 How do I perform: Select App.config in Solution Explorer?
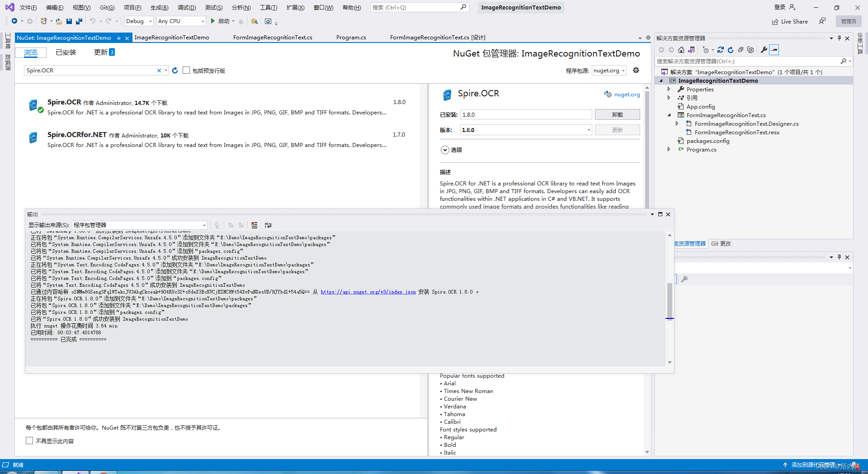(x=701, y=107)
